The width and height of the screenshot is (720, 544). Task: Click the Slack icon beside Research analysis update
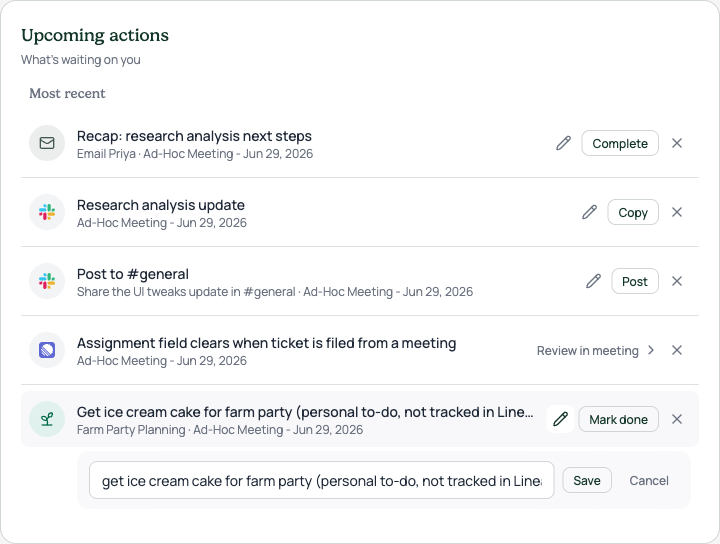tap(47, 212)
